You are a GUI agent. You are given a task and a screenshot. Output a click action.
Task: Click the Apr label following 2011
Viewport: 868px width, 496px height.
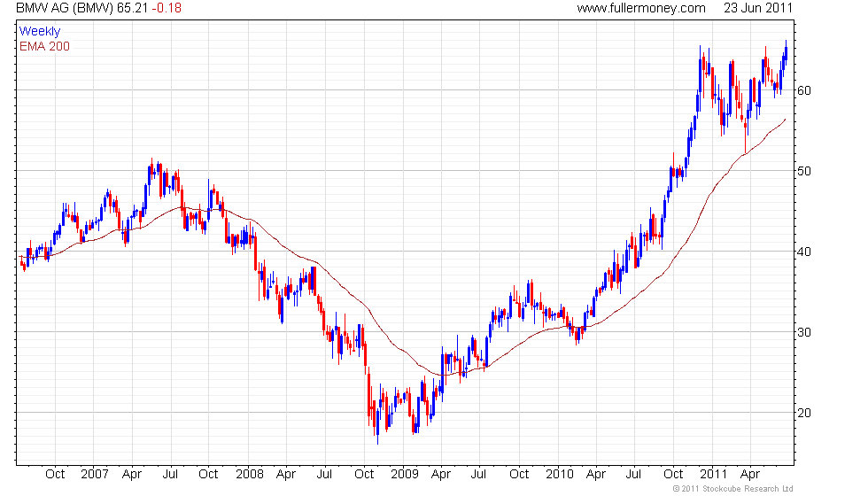pyautogui.click(x=750, y=475)
